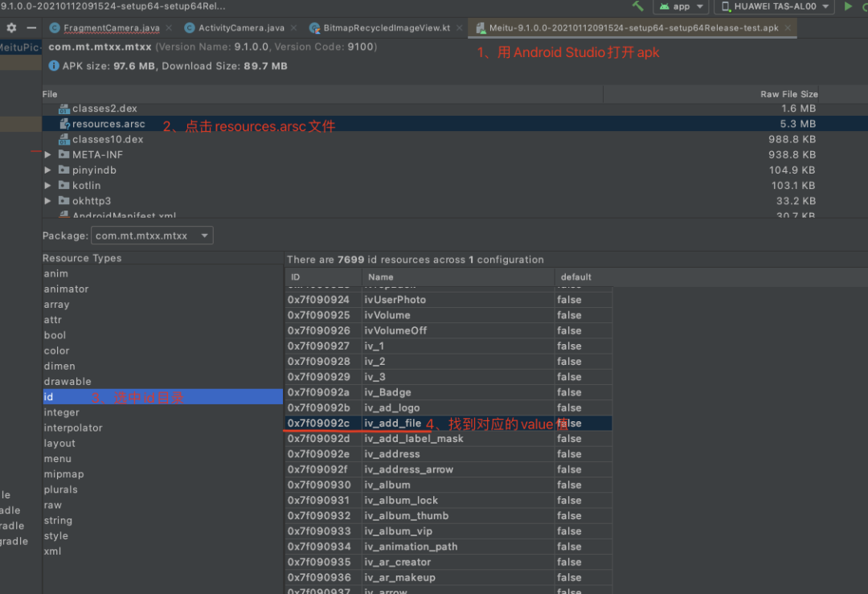Click the Raw File Size column header
The width and height of the screenshot is (868, 594).
pyautogui.click(x=788, y=94)
